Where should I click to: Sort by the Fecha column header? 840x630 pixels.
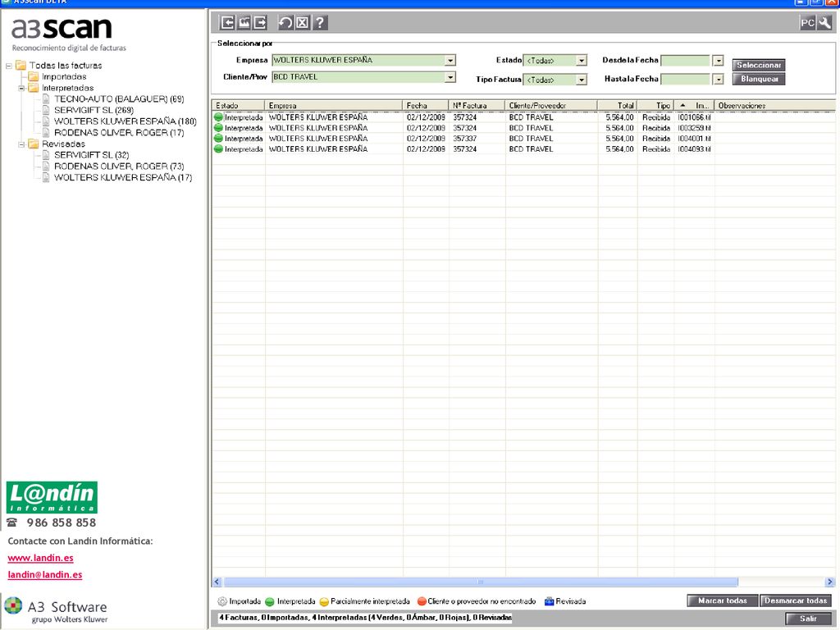[426, 106]
